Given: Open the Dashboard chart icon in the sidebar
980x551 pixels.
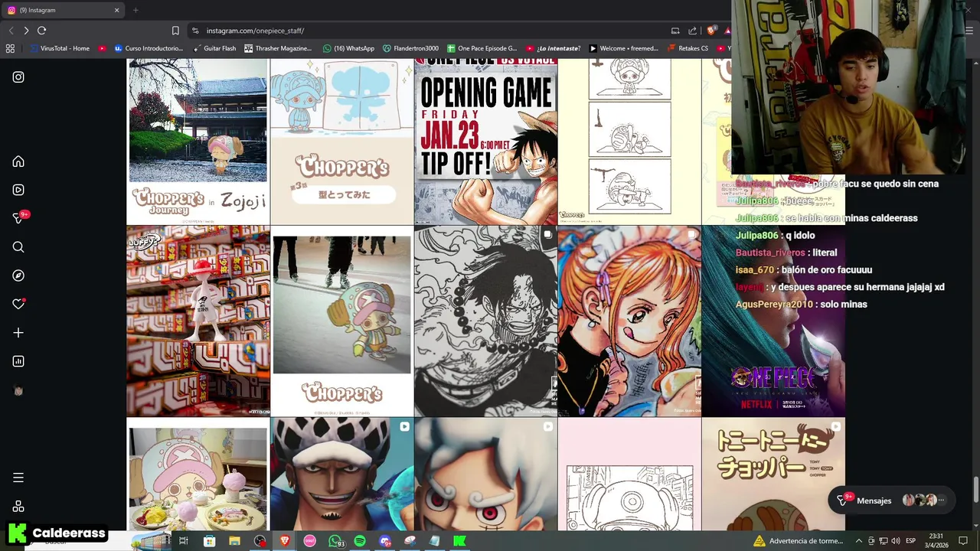Looking at the screenshot, I should pos(18,361).
